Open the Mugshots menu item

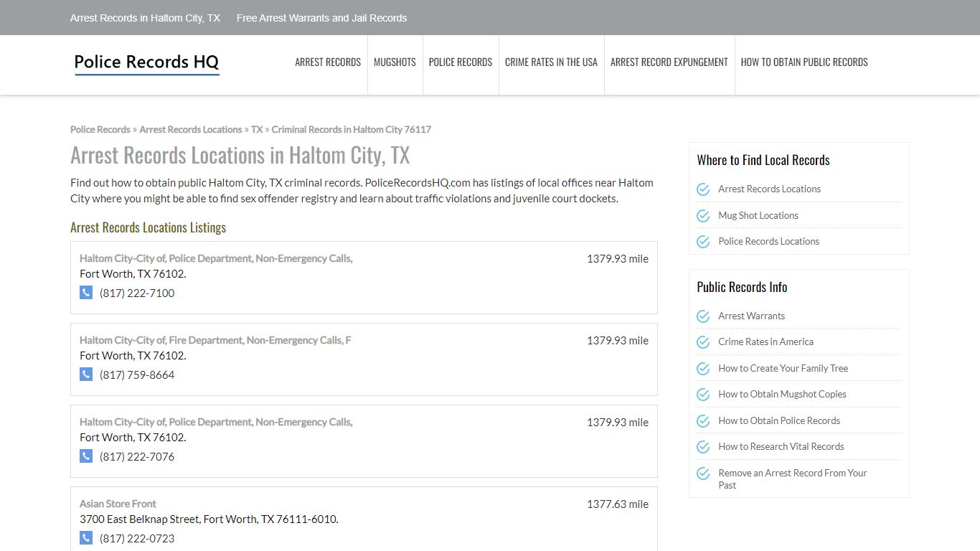pos(395,62)
